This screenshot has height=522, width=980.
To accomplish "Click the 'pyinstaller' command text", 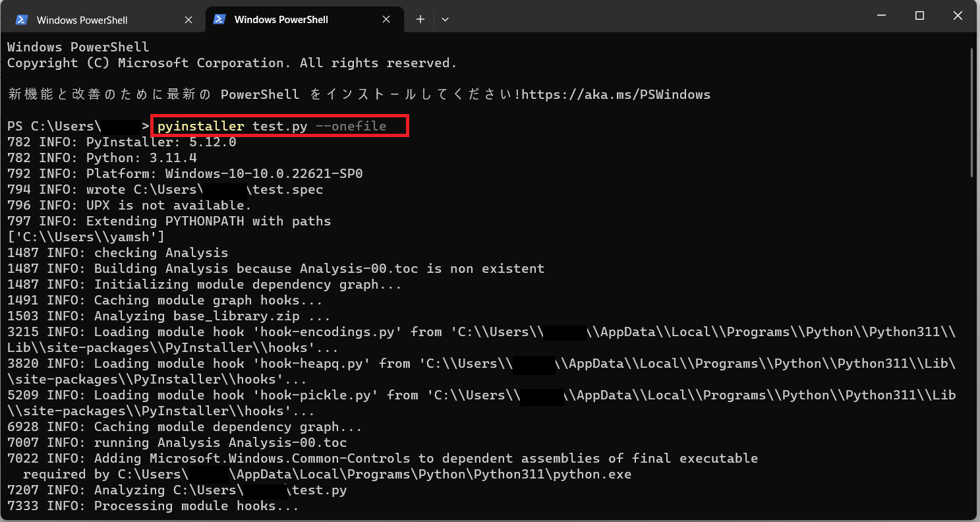I will pos(201,127).
